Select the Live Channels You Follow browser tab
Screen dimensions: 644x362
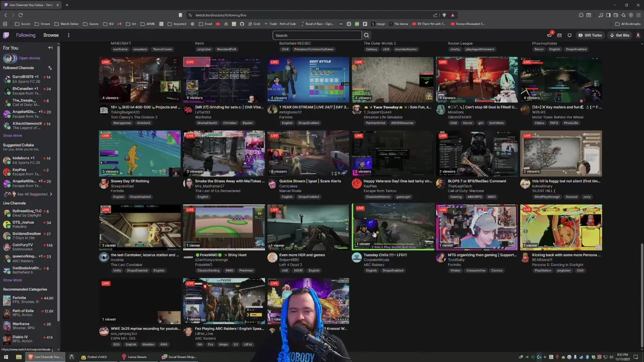click(30, 5)
